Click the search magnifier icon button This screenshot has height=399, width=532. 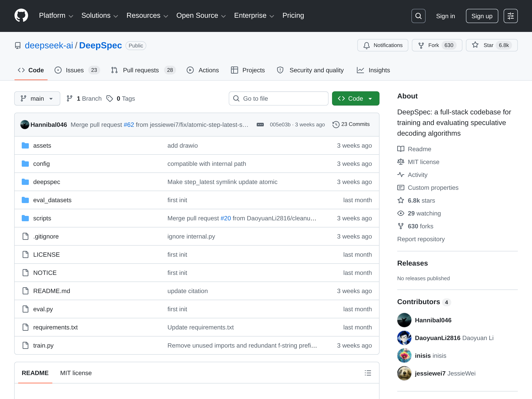click(418, 16)
